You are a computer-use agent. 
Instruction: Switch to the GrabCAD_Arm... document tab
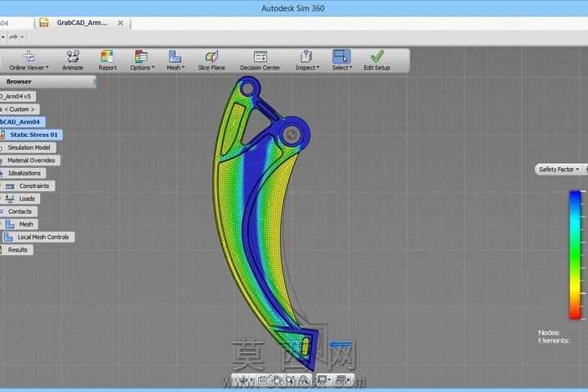82,23
